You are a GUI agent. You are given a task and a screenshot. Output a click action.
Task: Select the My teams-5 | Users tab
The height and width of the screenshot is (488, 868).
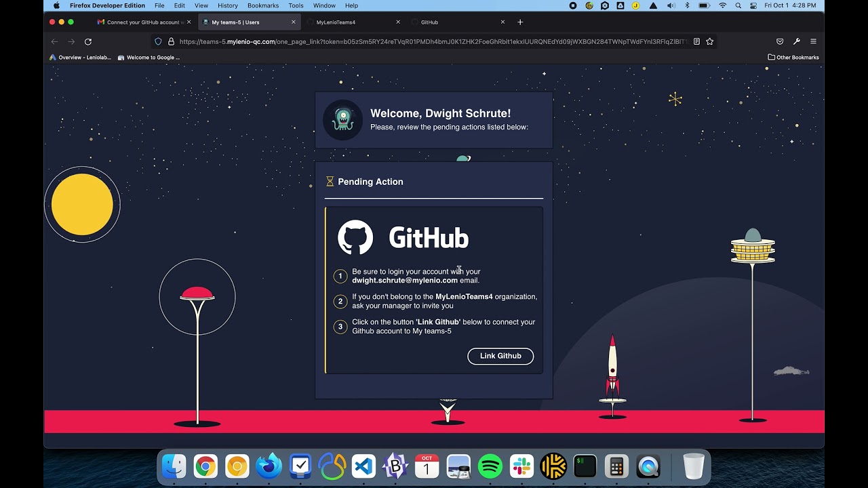(249, 22)
